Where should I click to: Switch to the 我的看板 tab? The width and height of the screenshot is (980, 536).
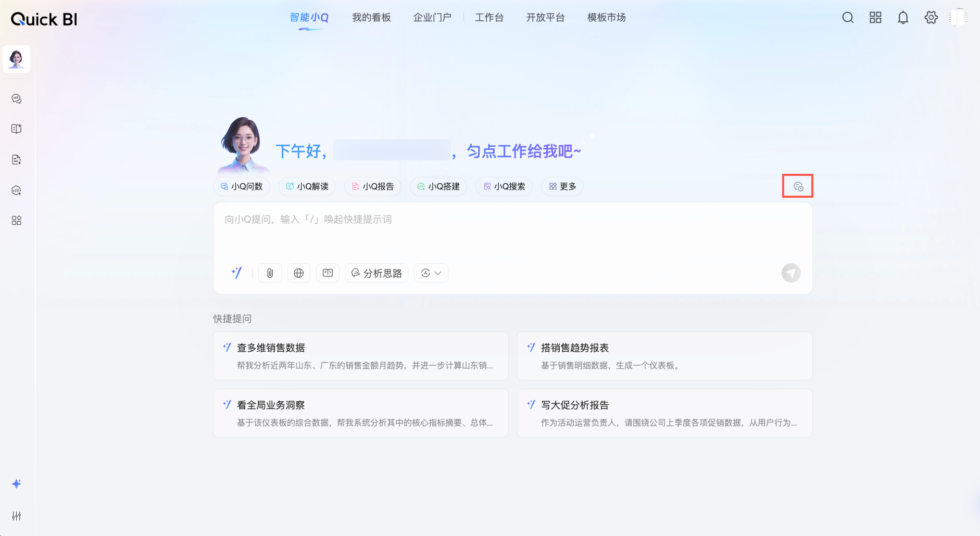click(x=371, y=18)
